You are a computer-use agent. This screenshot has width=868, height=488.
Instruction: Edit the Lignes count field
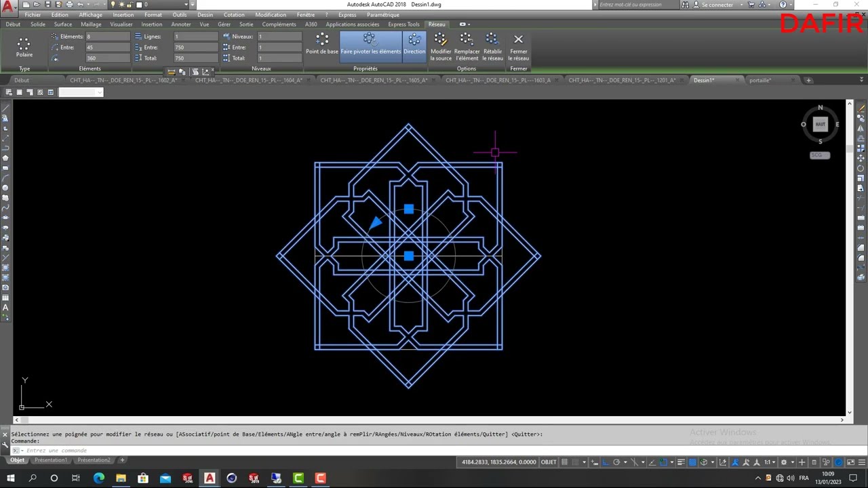coord(196,37)
